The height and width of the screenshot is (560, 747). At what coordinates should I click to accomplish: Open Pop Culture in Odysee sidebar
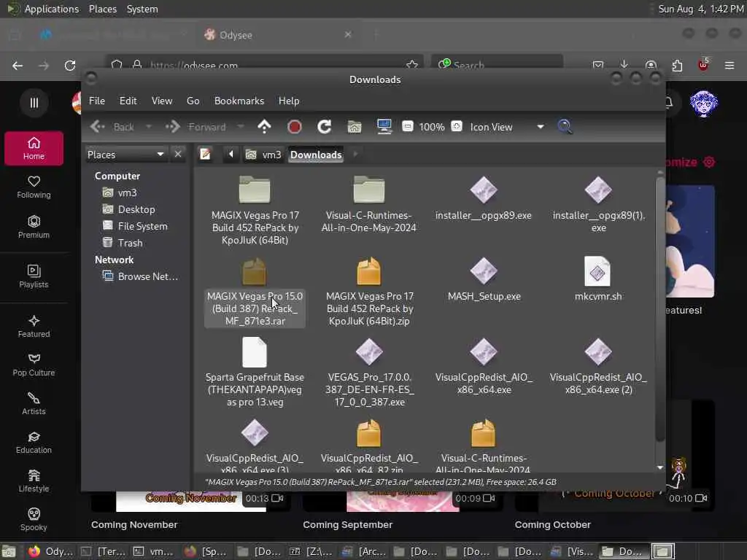coord(34,365)
